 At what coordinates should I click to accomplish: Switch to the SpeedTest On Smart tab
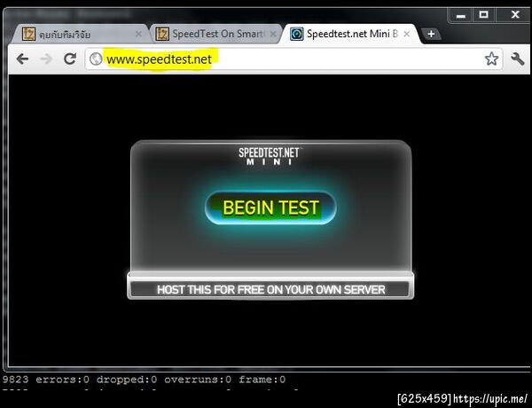215,34
